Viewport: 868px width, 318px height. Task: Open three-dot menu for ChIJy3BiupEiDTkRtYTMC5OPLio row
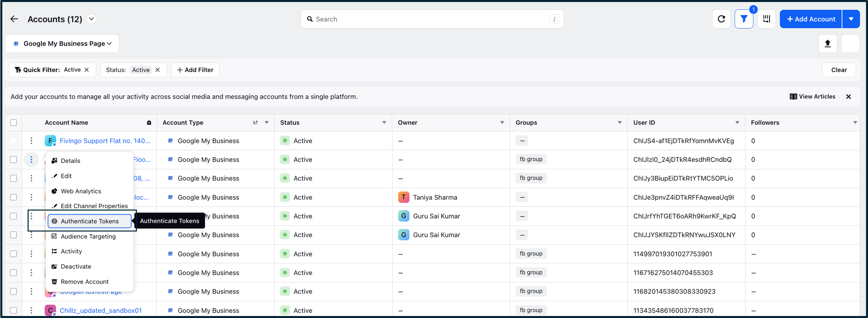31,178
